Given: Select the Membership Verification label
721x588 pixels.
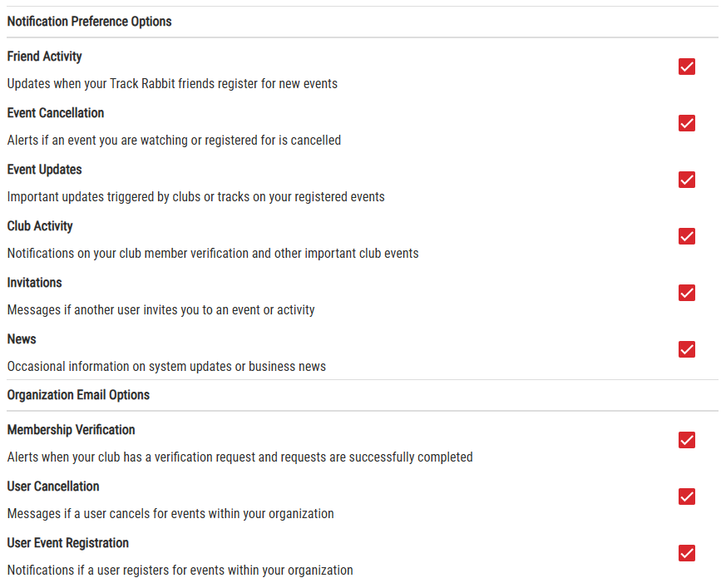Looking at the screenshot, I should click(x=71, y=430).
